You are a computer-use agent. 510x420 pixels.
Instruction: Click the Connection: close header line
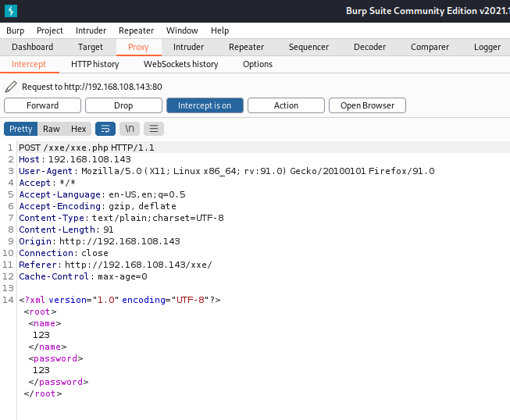[x=63, y=253]
